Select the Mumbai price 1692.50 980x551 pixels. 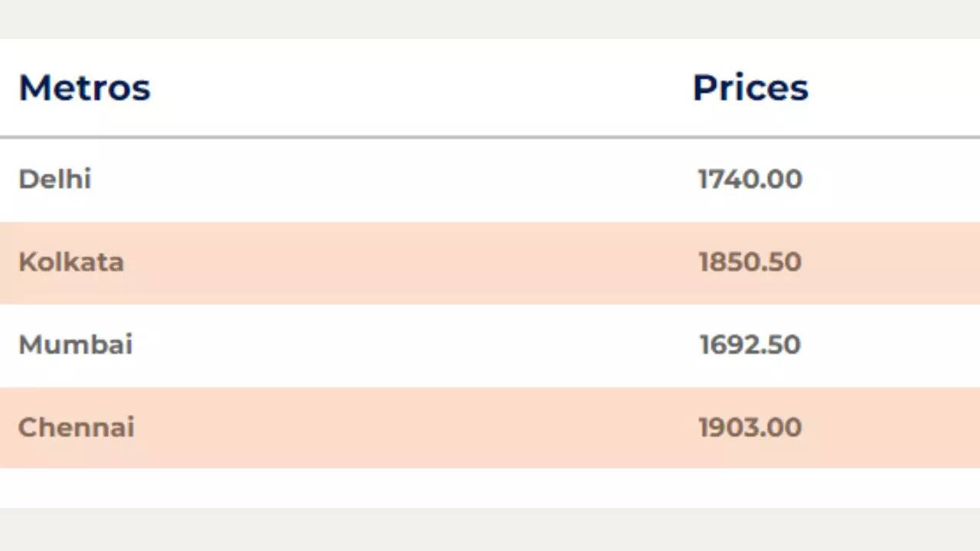tap(750, 344)
